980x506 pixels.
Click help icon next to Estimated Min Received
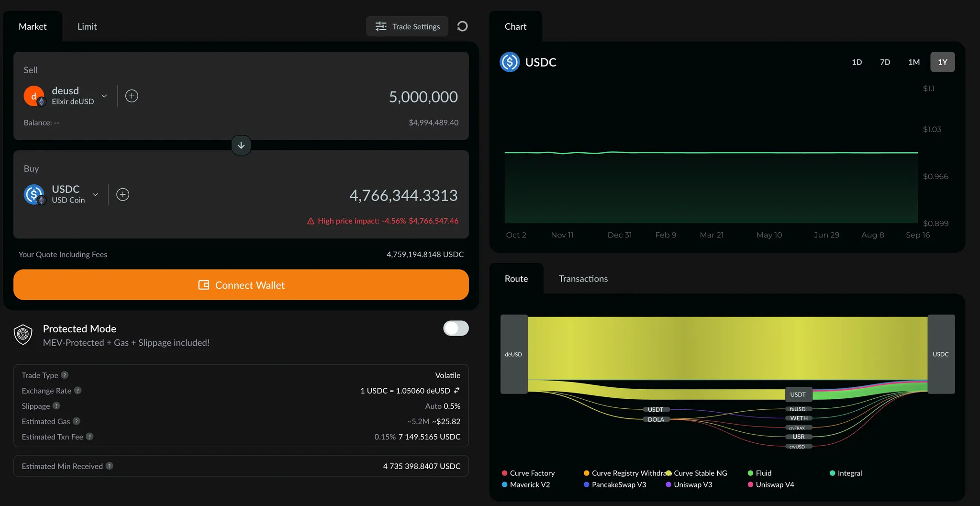pyautogui.click(x=110, y=466)
